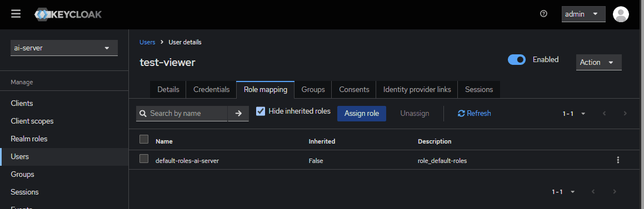Open Client scopes in the sidebar
The height and width of the screenshot is (209, 644).
tap(64, 121)
